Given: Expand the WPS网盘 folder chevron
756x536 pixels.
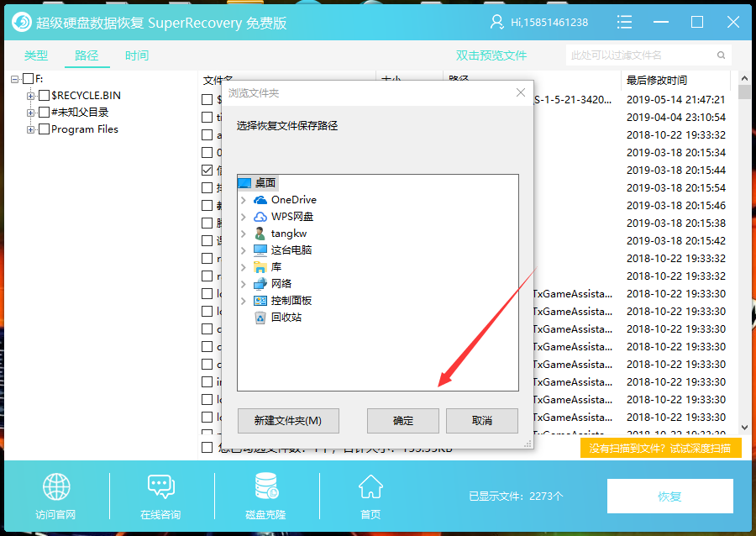Looking at the screenshot, I should point(244,217).
